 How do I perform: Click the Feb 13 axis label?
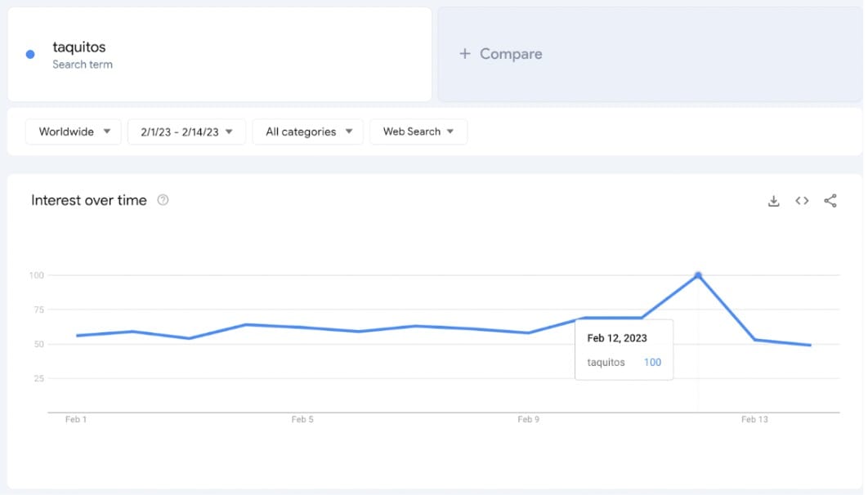[x=754, y=419]
